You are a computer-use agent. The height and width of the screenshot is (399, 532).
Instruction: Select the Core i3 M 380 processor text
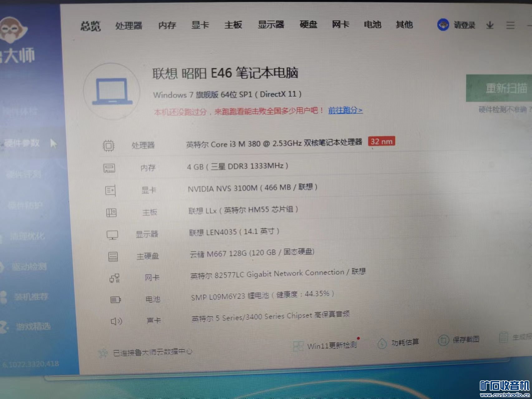274,143
